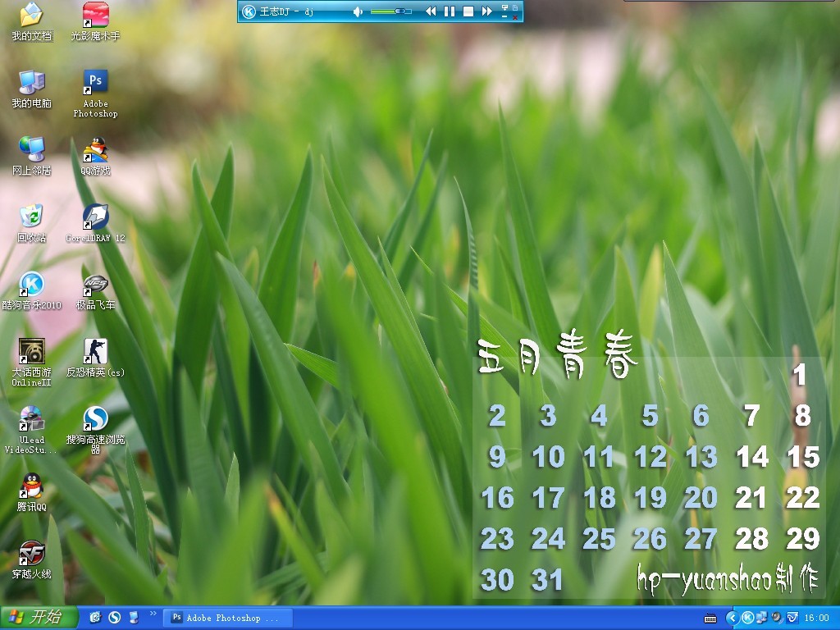Click the 腾讯QQ penguin desktop icon
The width and height of the screenshot is (840, 630).
pos(31,486)
